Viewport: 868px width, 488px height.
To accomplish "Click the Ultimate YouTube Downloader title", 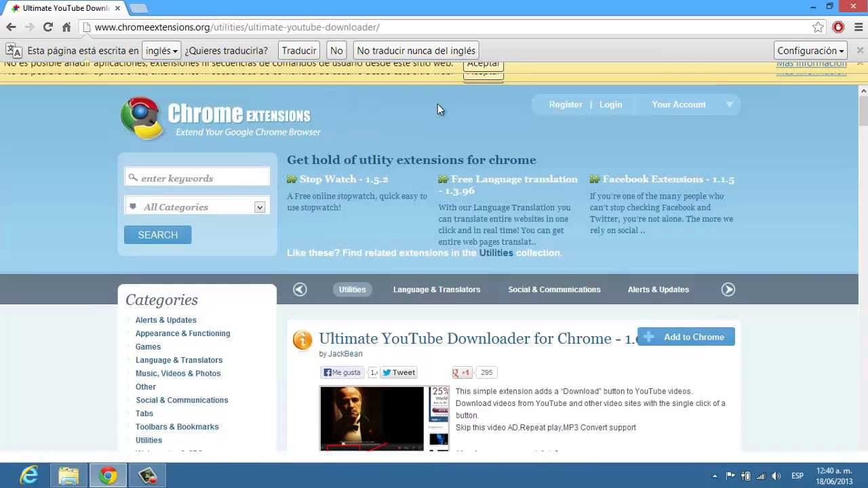I will (x=477, y=338).
